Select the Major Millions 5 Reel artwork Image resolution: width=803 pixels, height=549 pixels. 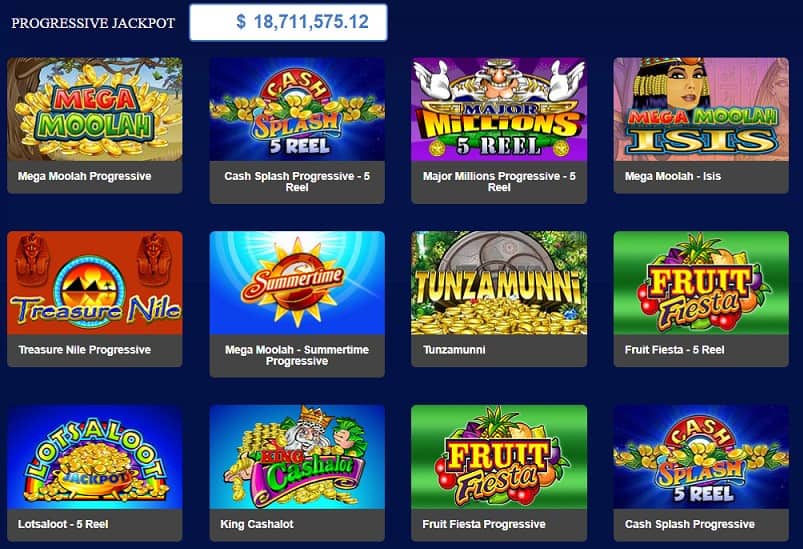[499, 109]
